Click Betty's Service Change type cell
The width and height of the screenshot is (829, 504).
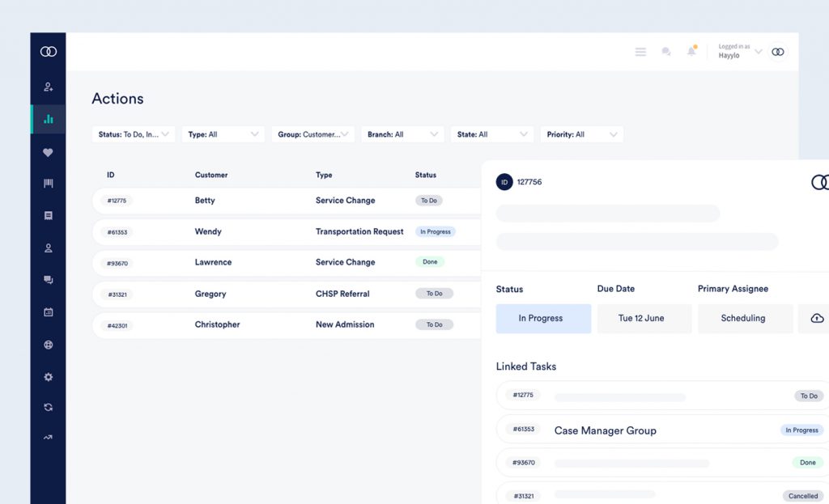pos(345,201)
